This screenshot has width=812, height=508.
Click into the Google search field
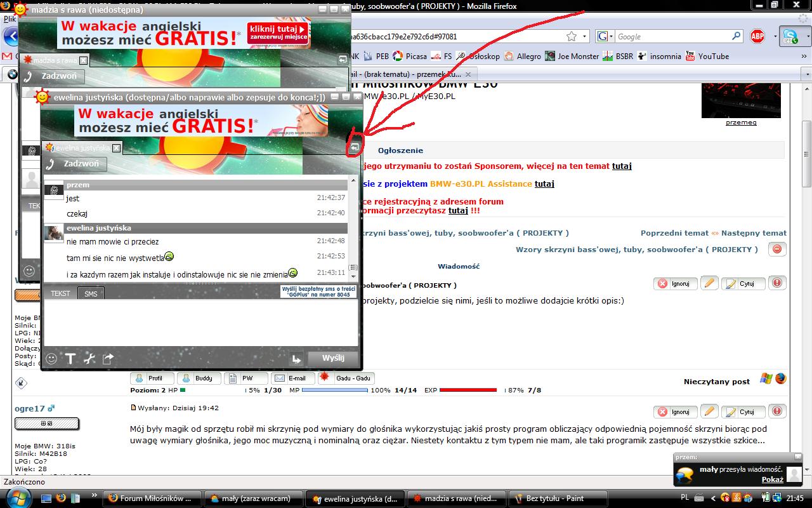click(672, 37)
